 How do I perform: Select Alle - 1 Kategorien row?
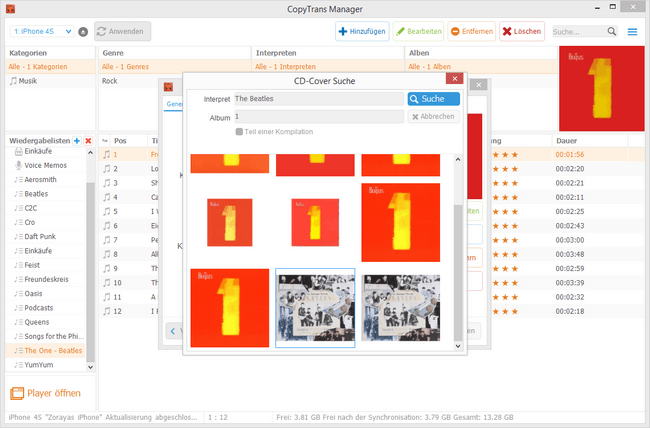pos(50,66)
